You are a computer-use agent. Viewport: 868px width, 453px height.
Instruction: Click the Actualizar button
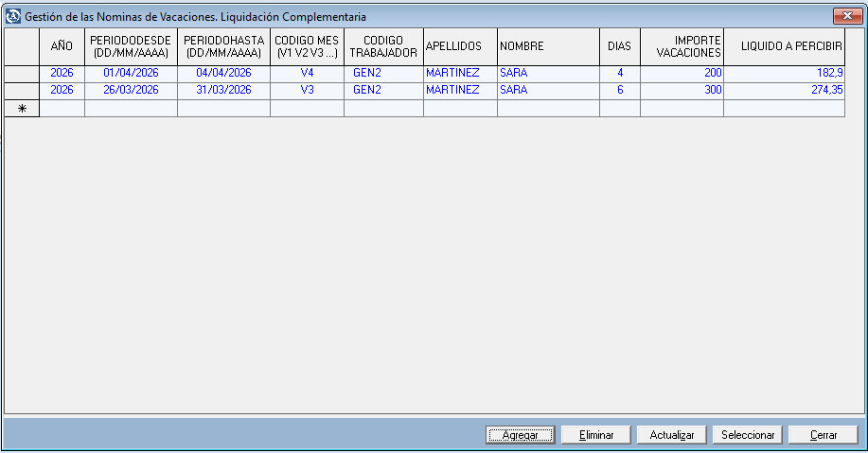pyautogui.click(x=671, y=435)
